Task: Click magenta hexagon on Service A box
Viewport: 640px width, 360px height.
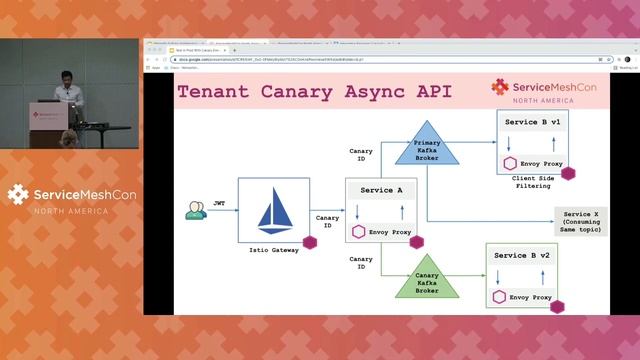Action: [416, 242]
